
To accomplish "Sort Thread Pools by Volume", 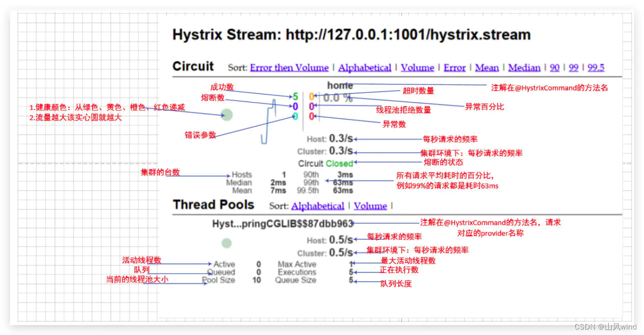I will [x=370, y=205].
